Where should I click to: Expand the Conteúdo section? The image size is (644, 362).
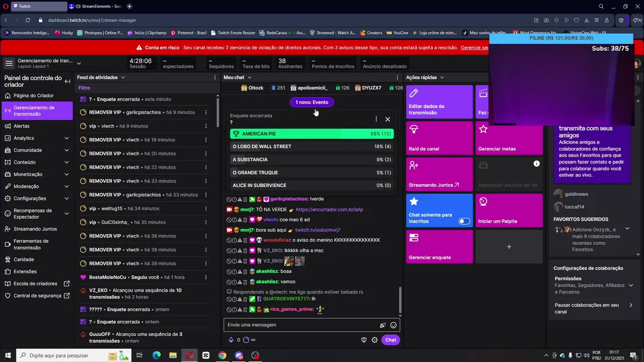(x=66, y=162)
